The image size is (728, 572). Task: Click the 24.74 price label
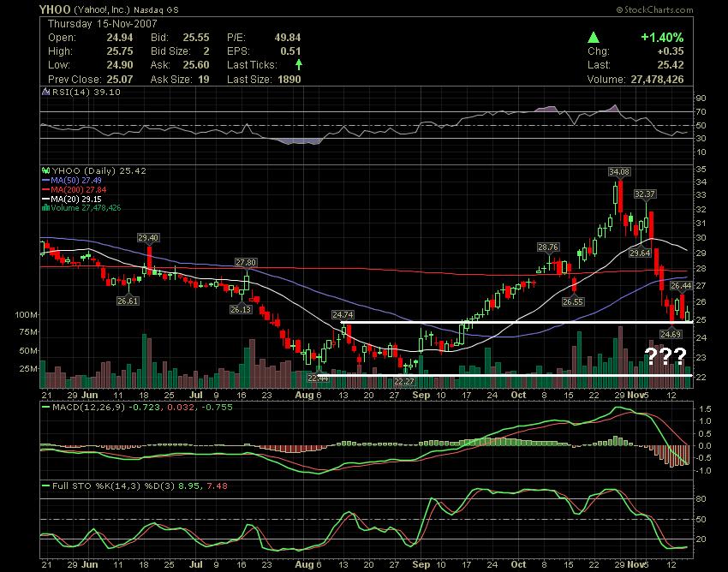(x=343, y=315)
